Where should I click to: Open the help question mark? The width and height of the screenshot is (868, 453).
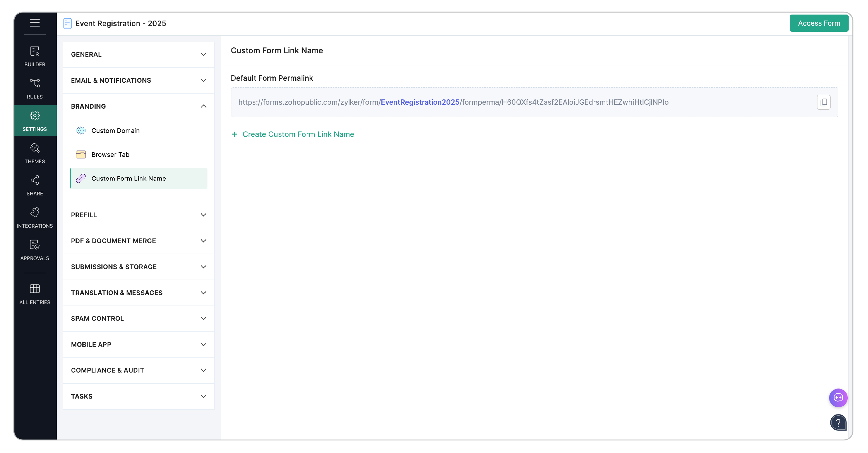[839, 423]
